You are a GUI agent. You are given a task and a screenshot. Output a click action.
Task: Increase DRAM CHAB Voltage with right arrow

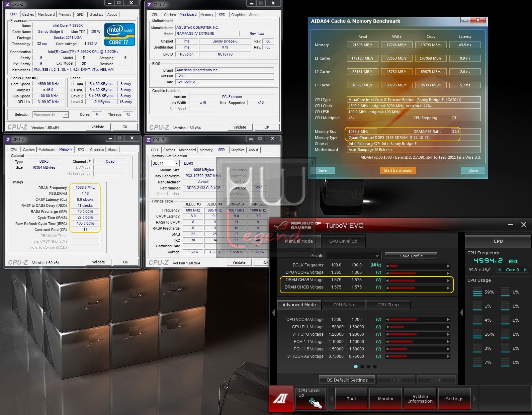coord(448,281)
